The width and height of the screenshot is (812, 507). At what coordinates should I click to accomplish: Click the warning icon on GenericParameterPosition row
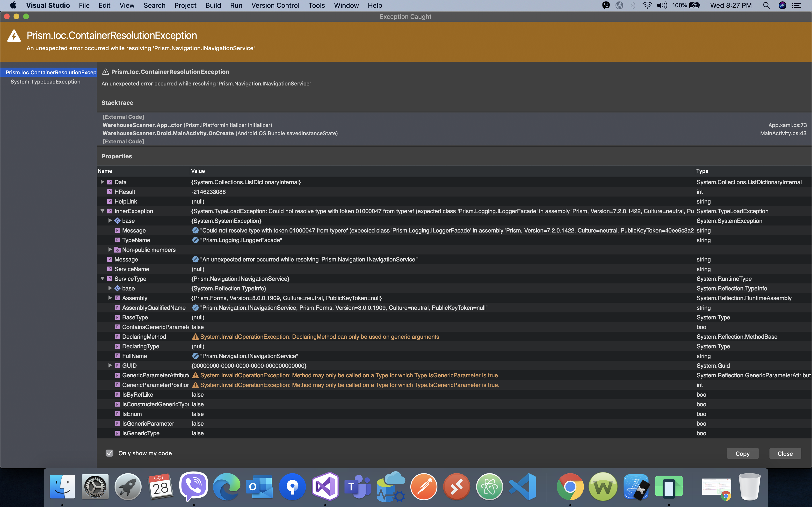196,385
